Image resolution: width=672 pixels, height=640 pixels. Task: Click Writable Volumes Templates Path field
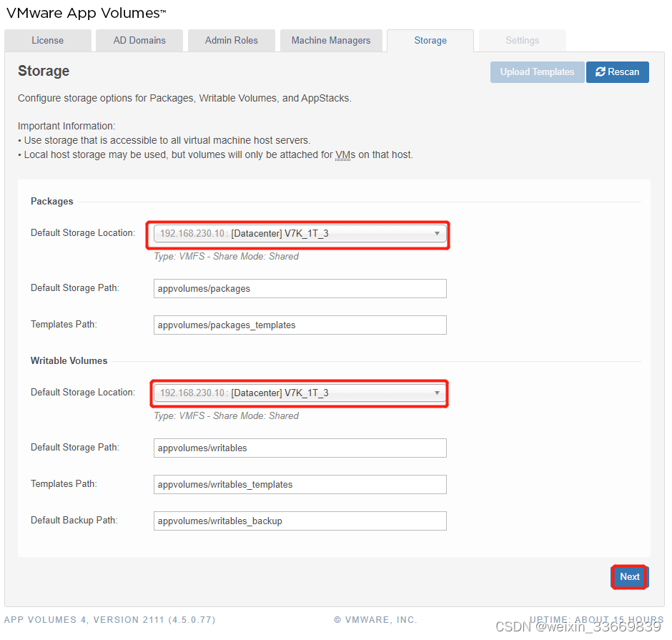coord(300,485)
